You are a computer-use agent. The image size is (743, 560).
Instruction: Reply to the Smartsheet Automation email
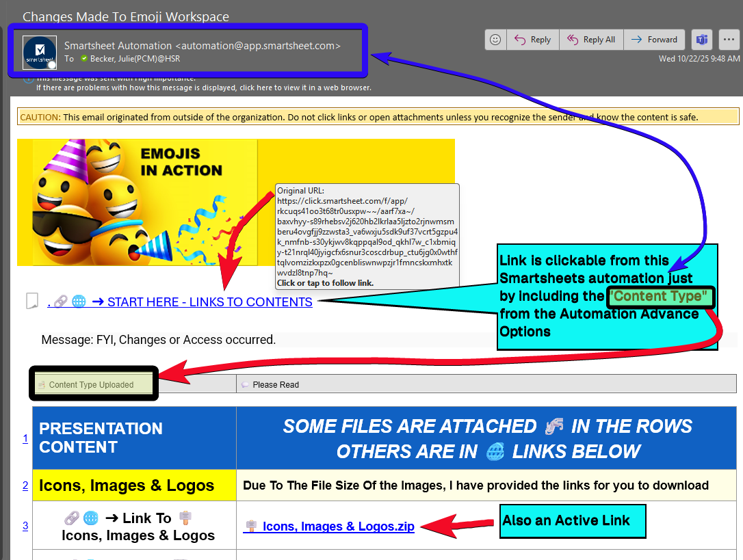(x=532, y=40)
